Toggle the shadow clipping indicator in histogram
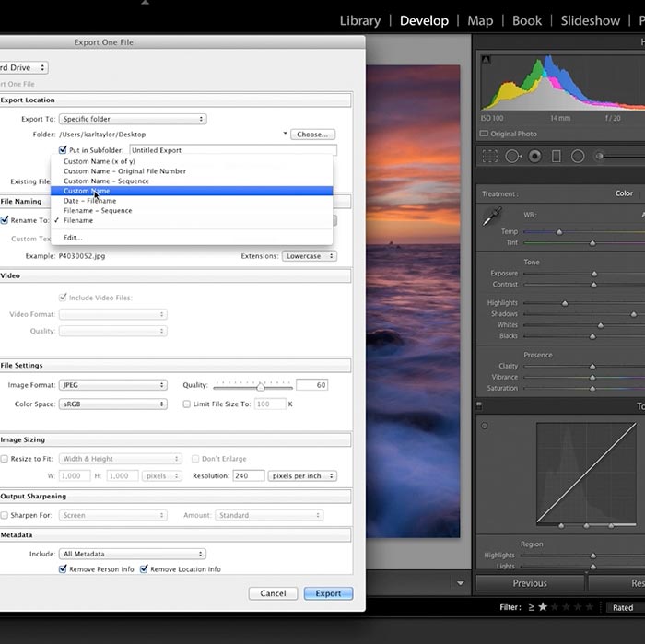645x644 pixels. coord(486,60)
